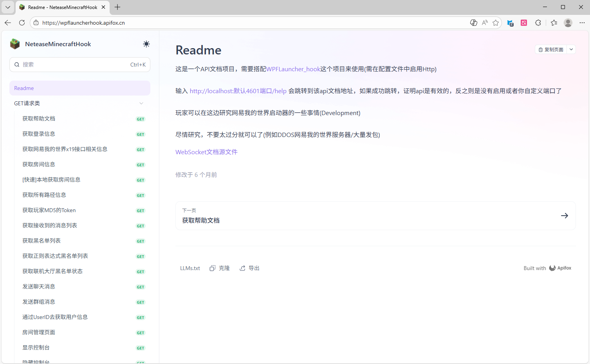
Task: Open 获取所有路径信息 sidebar entry
Action: point(80,195)
